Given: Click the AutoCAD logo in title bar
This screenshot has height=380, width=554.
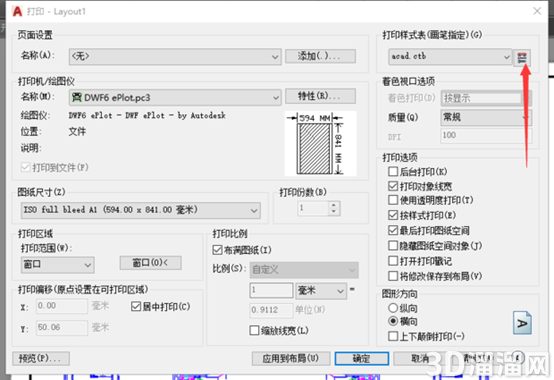Looking at the screenshot, I should coord(17,12).
